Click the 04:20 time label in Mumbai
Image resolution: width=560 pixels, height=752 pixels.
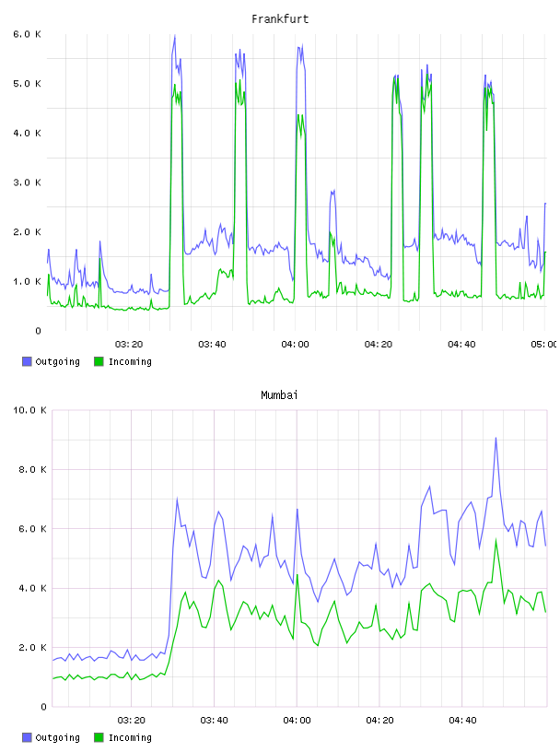[x=380, y=721]
